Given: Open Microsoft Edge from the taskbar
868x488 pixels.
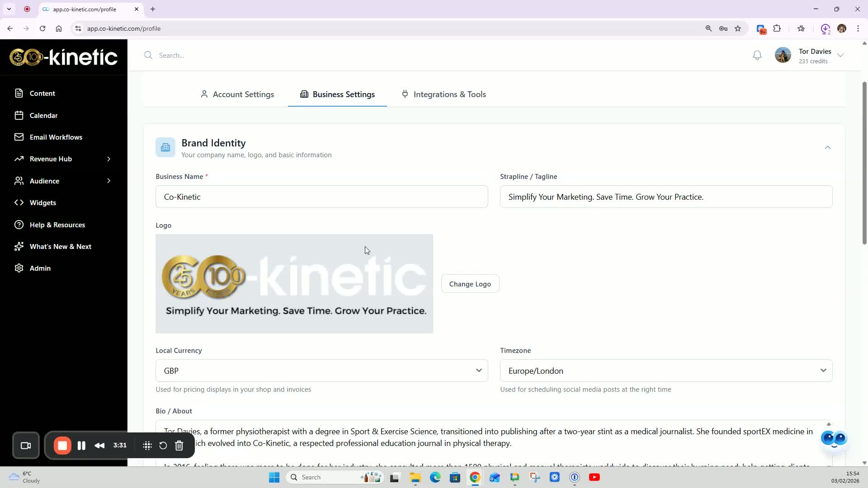Looking at the screenshot, I should pyautogui.click(x=435, y=478).
